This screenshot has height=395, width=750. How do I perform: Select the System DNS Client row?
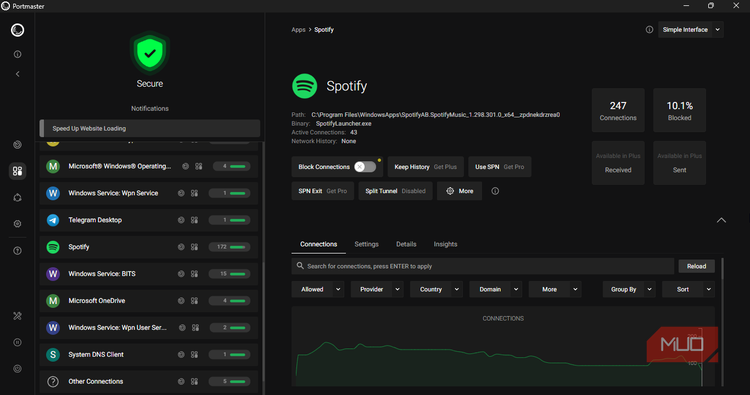pyautogui.click(x=149, y=354)
